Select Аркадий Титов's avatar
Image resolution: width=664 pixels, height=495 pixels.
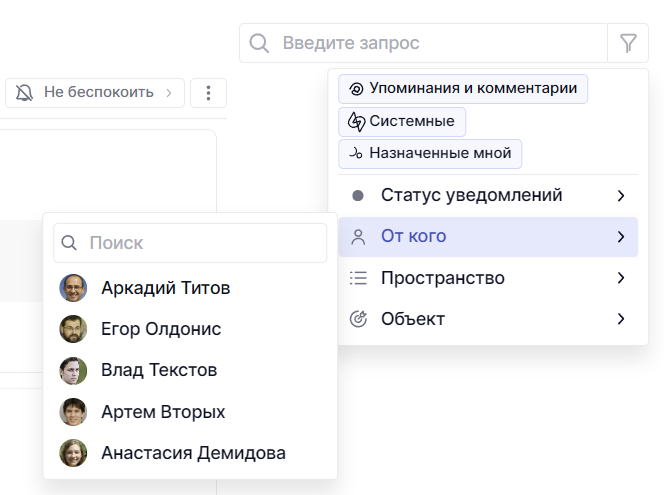tap(73, 288)
